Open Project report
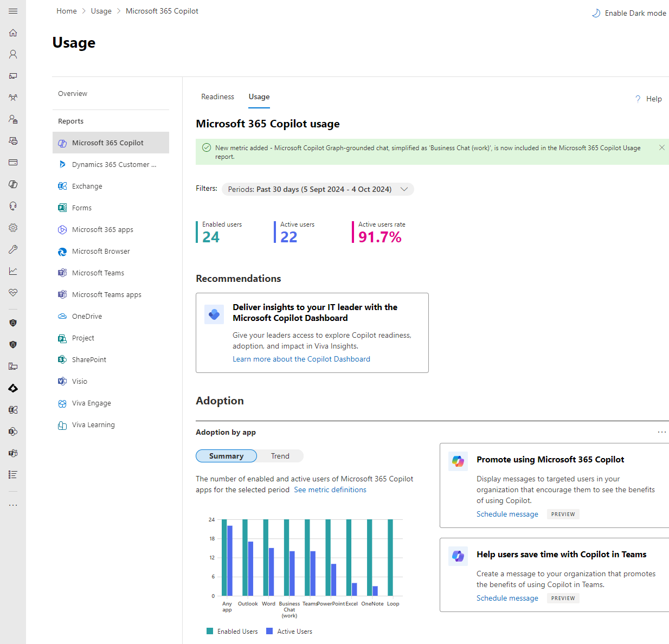 pyautogui.click(x=111, y=338)
